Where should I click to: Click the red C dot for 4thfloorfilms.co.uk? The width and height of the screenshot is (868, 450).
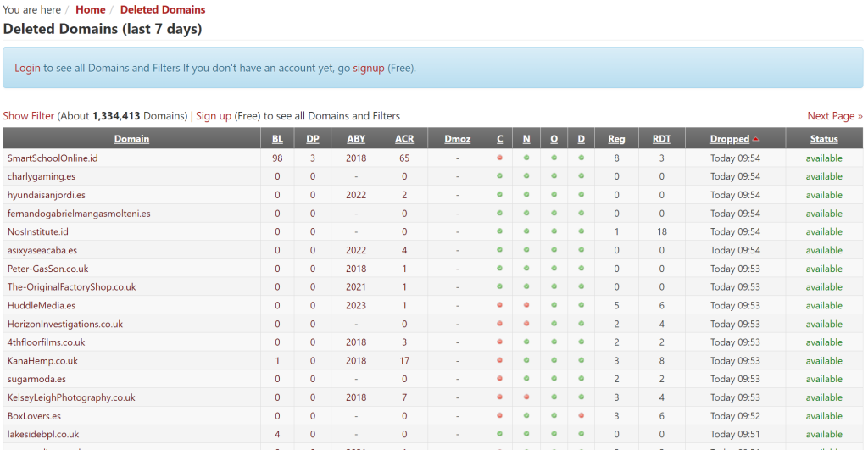pos(499,342)
